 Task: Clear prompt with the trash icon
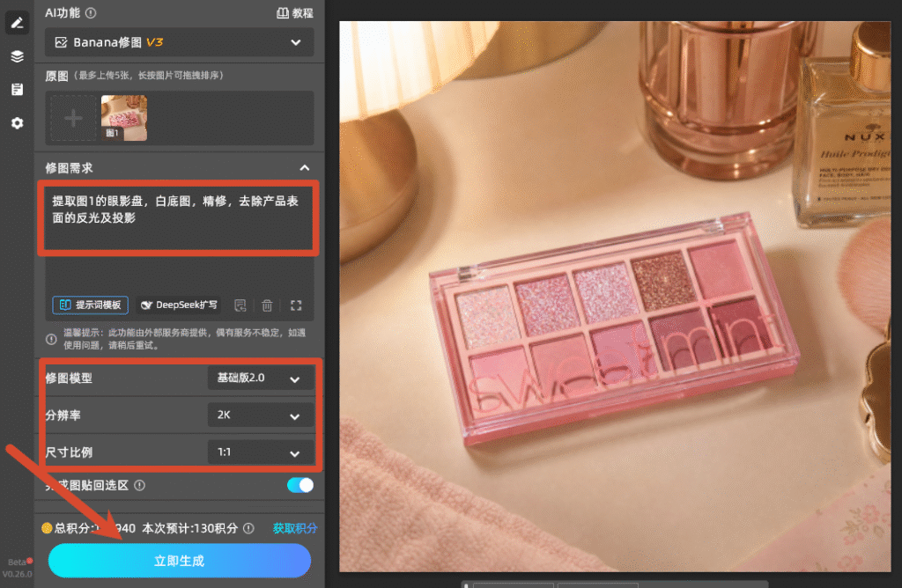[x=267, y=305]
